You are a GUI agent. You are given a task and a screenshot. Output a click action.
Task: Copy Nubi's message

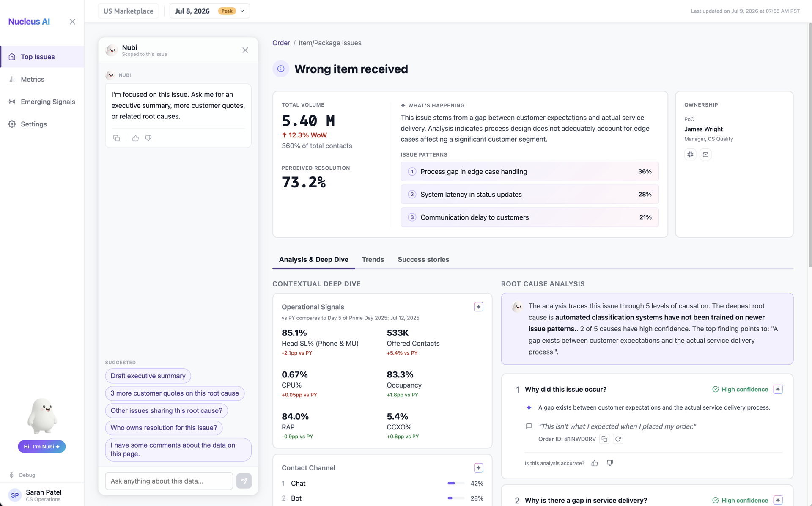point(117,138)
